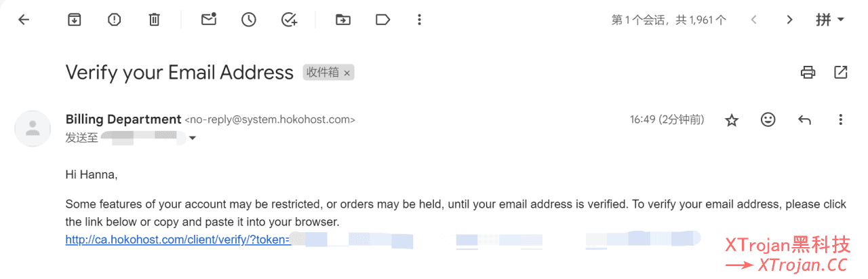Open email in new window

click(x=841, y=72)
